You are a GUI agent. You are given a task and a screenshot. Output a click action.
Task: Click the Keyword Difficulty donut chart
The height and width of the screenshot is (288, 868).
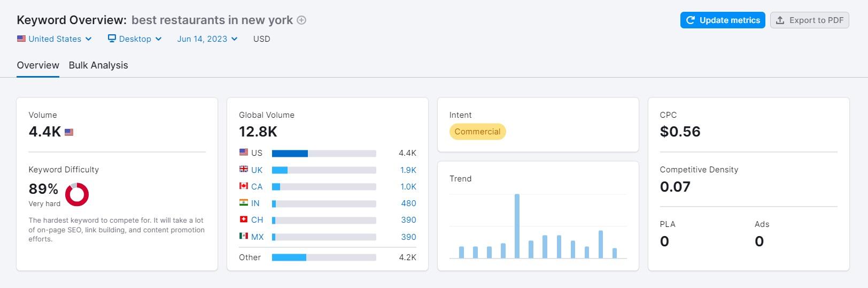pos(77,194)
